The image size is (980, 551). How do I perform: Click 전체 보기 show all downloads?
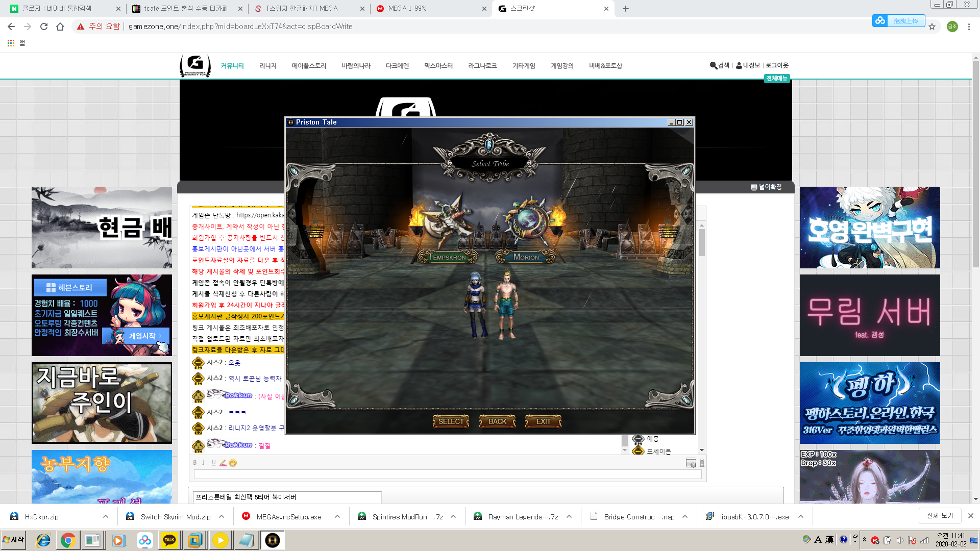940,516
